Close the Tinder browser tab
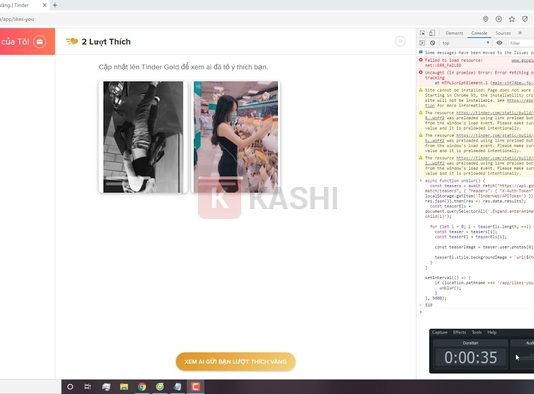 [x=44, y=5]
